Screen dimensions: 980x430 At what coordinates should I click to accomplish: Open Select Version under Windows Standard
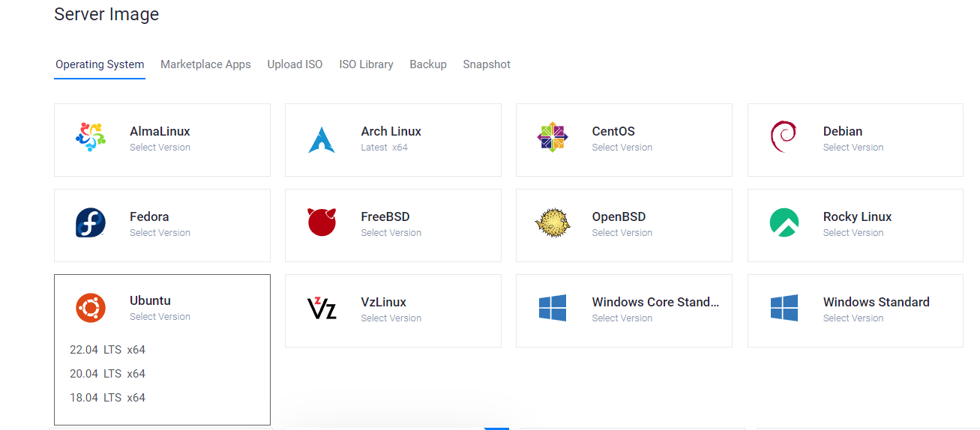853,318
